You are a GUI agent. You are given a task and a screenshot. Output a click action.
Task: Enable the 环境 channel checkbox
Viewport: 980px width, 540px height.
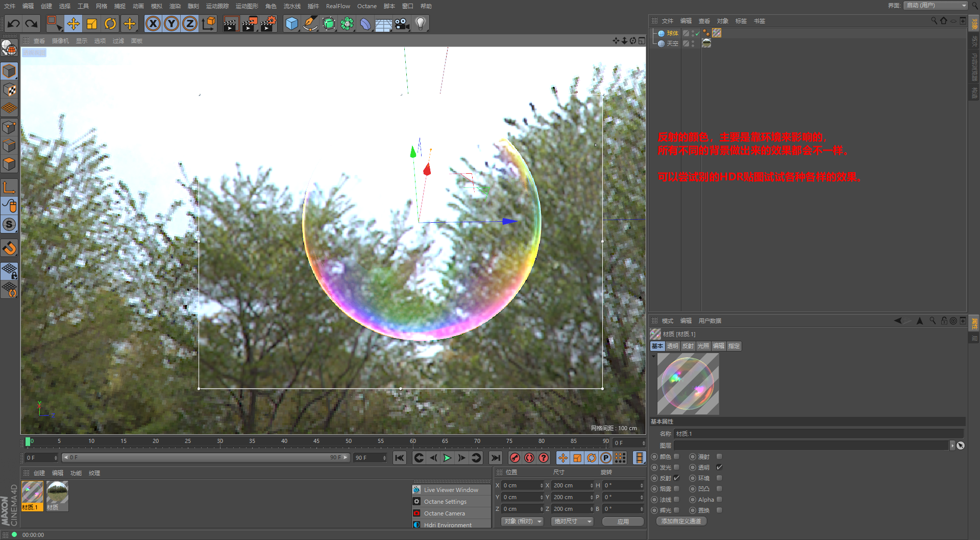[x=719, y=478]
